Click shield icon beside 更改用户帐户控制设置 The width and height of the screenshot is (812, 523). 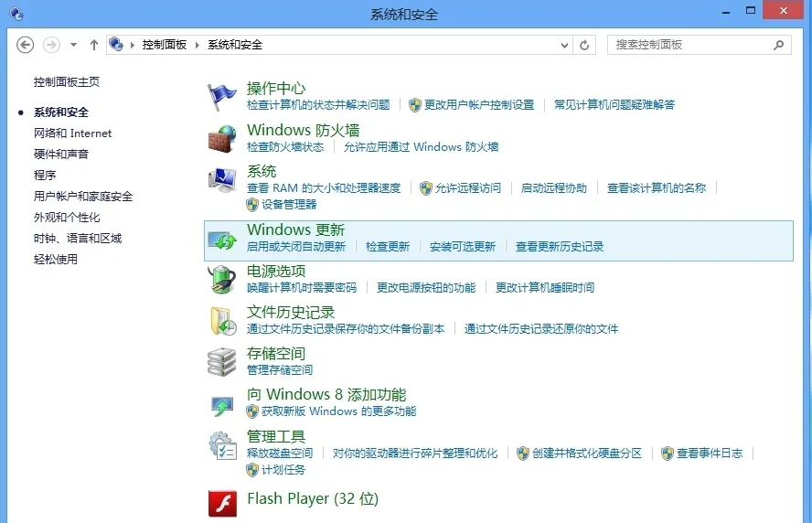tap(415, 105)
